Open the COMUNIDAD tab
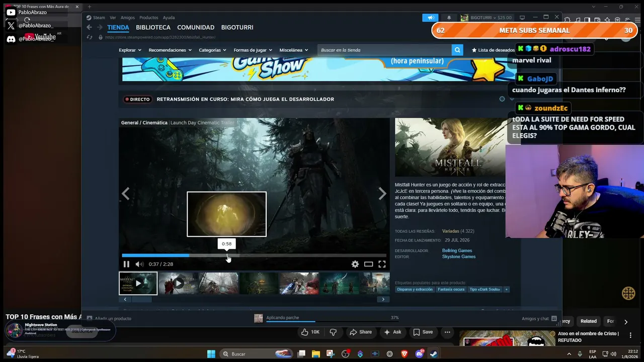The width and height of the screenshot is (644, 362). [196, 27]
